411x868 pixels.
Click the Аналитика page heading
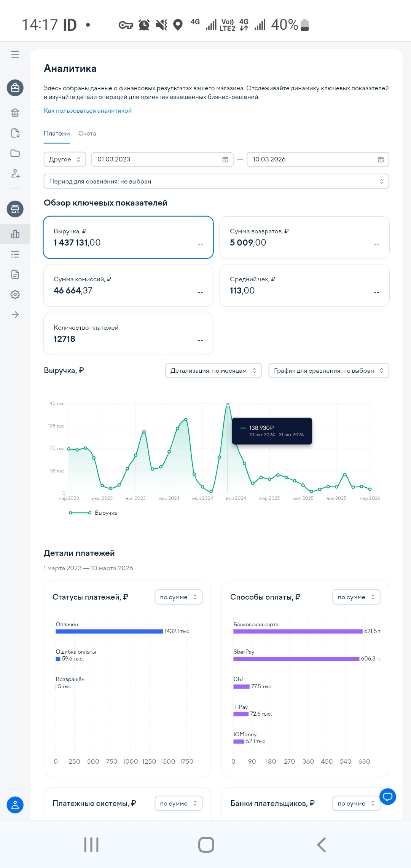(x=70, y=69)
